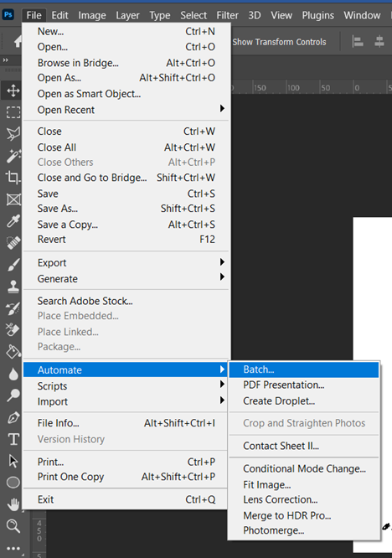Expand the collapsed toolbar double-arrow
392x558 pixels.
click(x=5, y=60)
